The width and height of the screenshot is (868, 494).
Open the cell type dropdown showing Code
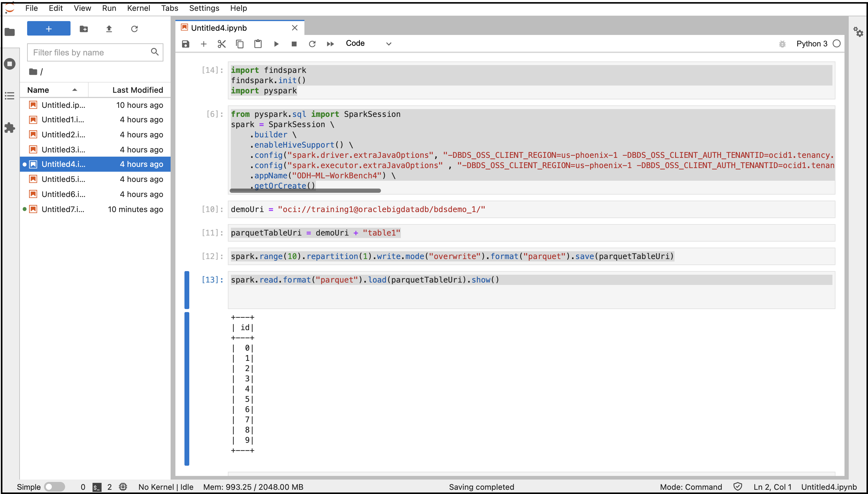coord(368,43)
